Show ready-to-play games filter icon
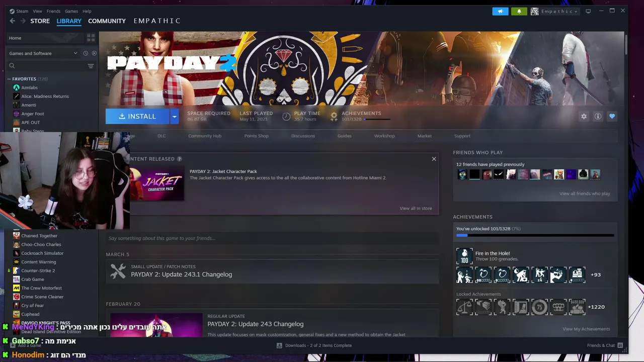This screenshot has width=644, height=362. coord(94,53)
